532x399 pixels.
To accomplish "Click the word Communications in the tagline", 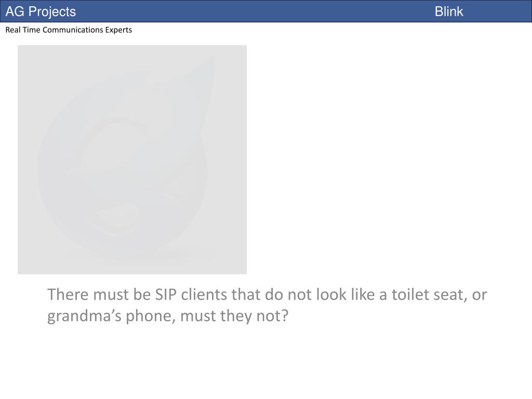I will pos(73,30).
